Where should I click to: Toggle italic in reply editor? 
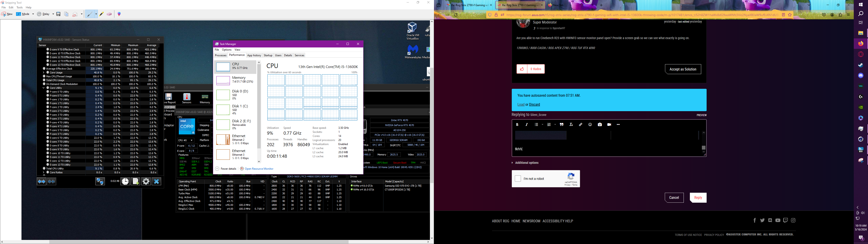[527, 125]
